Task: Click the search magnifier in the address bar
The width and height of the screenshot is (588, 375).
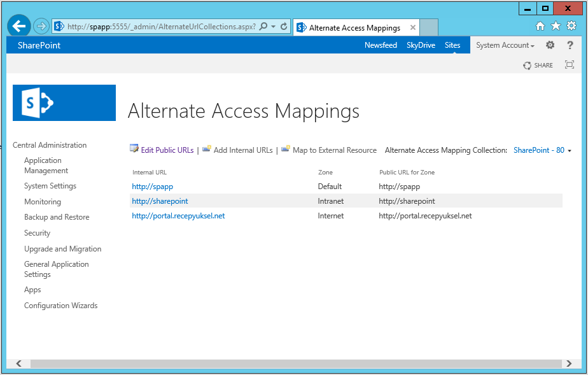Action: [263, 26]
